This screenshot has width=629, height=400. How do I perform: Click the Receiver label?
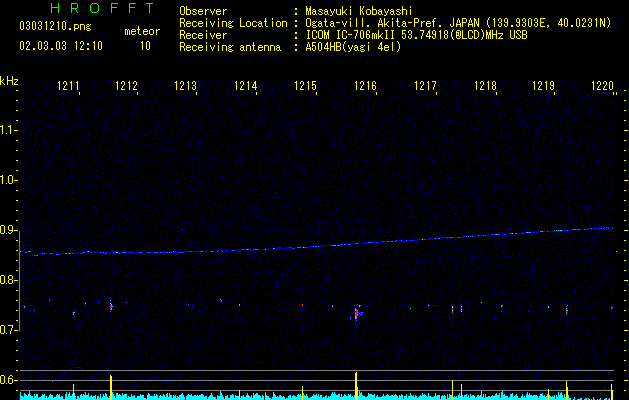203,35
